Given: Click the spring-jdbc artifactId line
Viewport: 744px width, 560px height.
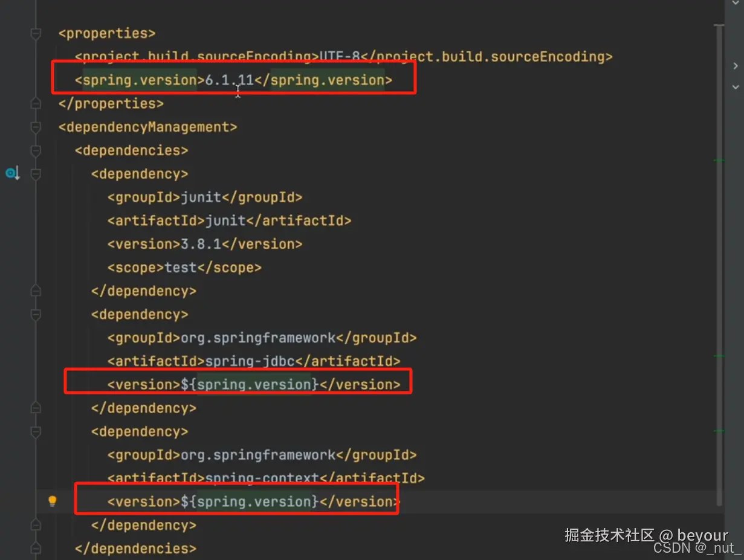Looking at the screenshot, I should [254, 361].
